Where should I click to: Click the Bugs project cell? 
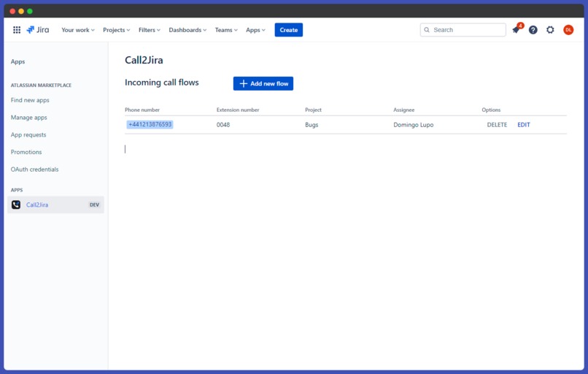coord(312,125)
